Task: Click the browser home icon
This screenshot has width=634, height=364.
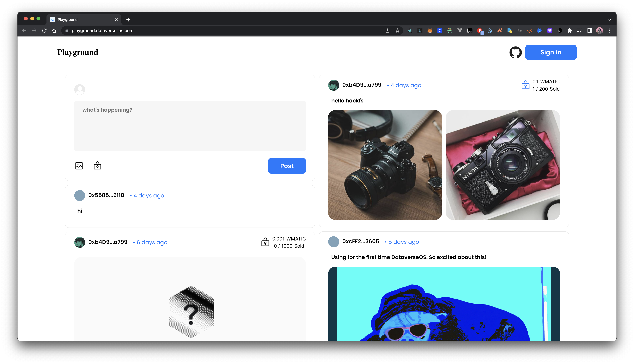Action: [x=54, y=31]
